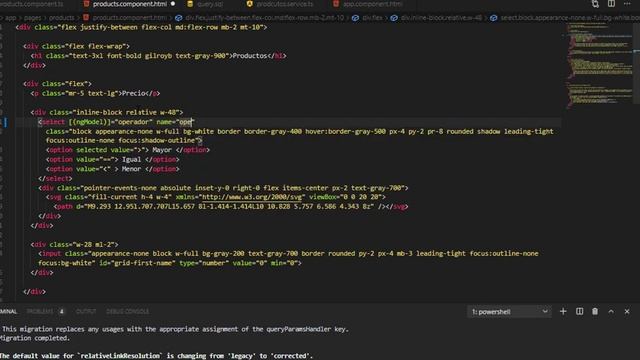Click 'relativeLinkResolution' in the terminal output
Viewport: 640px width, 360px height.
120,356
